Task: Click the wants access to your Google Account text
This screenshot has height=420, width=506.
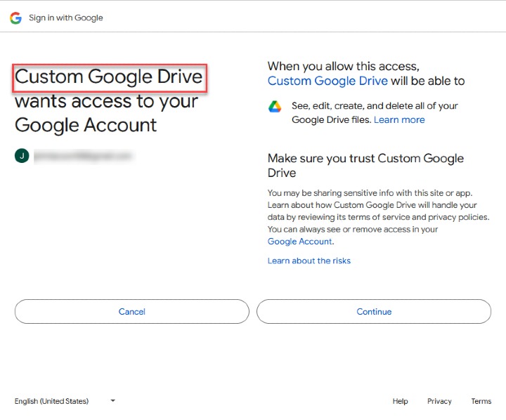Action: pos(105,113)
